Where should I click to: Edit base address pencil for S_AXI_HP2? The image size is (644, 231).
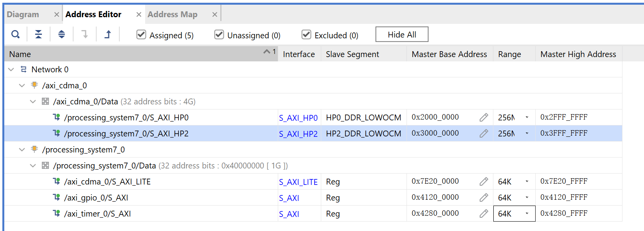pyautogui.click(x=484, y=133)
